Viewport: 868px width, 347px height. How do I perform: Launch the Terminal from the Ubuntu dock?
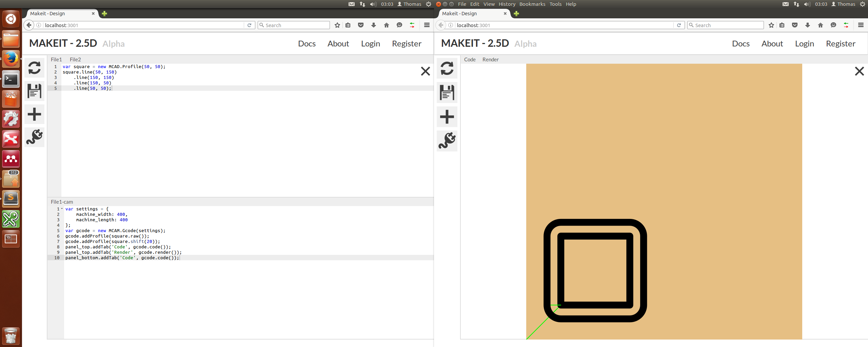[11, 79]
